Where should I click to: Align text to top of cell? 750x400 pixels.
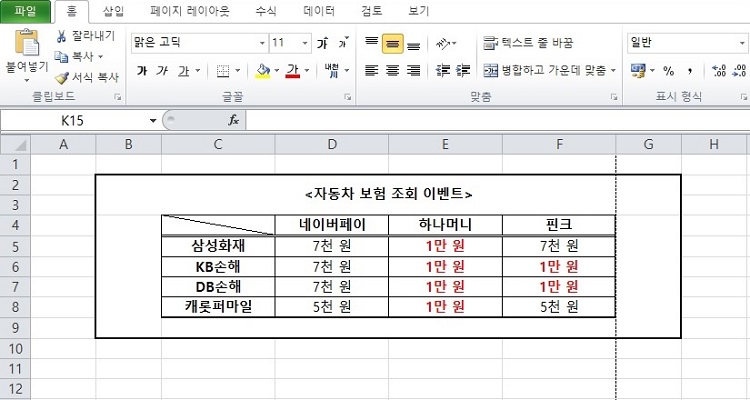coord(372,43)
